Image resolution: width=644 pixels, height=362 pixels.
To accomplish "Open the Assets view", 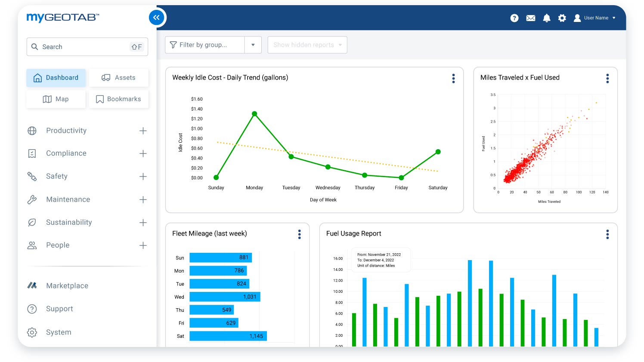I will point(119,77).
